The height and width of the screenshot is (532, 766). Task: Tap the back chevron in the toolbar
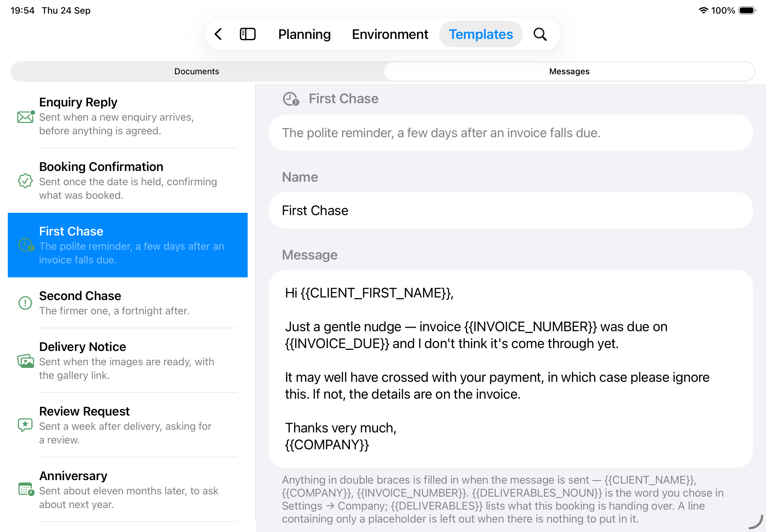tap(218, 34)
